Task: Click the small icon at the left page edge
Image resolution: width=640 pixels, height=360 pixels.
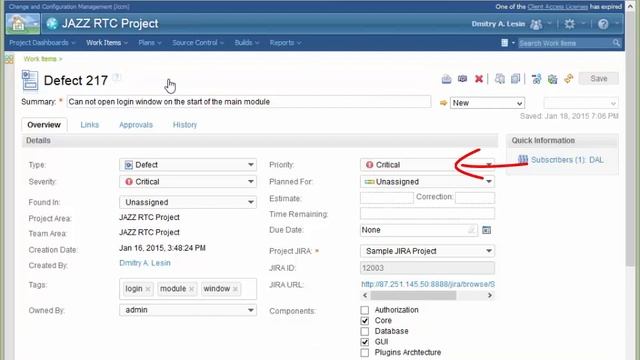Action: 9,59
